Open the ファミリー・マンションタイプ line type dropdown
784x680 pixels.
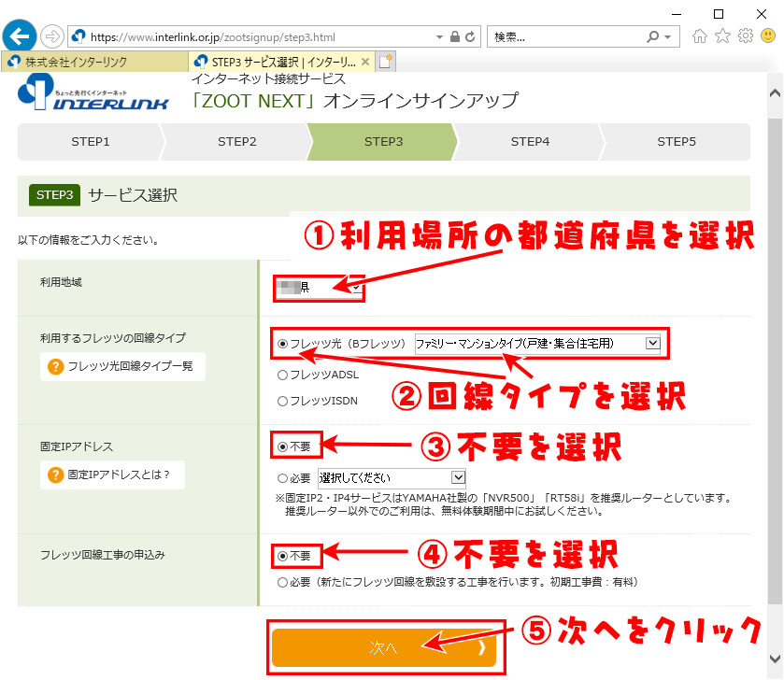point(537,344)
